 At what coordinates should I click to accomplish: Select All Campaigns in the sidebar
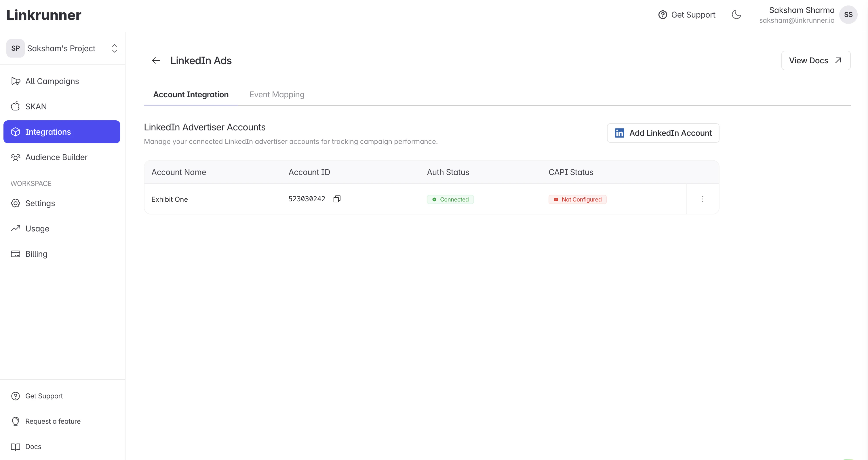click(52, 81)
